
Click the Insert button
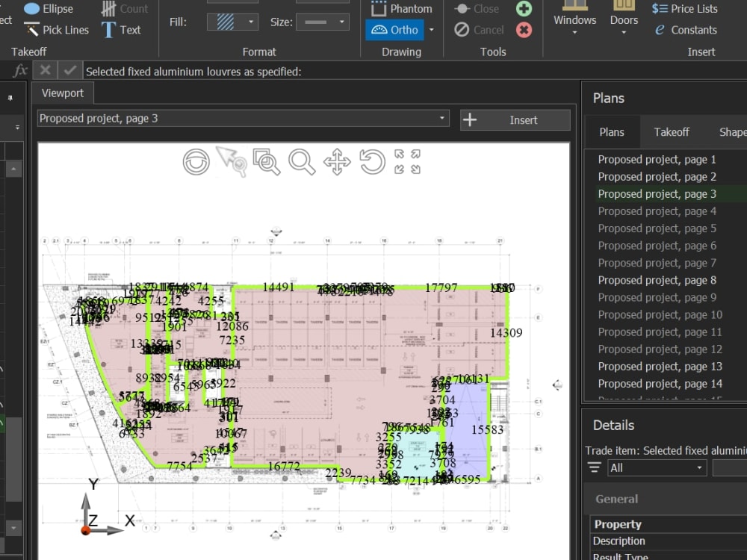pos(515,120)
